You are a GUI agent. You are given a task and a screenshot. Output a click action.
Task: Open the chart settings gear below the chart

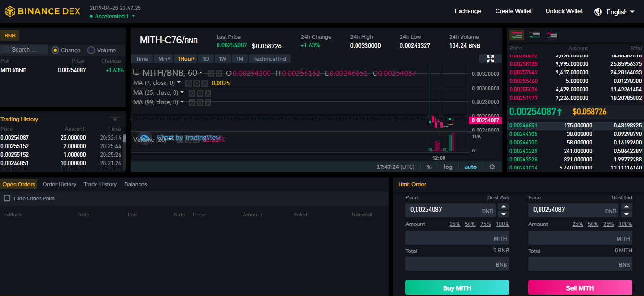point(492,167)
